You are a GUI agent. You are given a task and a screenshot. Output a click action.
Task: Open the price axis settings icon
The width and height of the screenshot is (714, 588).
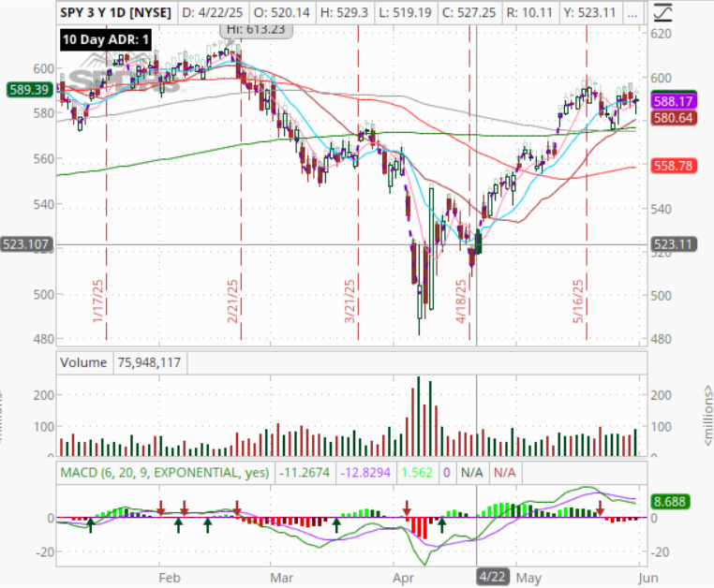click(662, 12)
